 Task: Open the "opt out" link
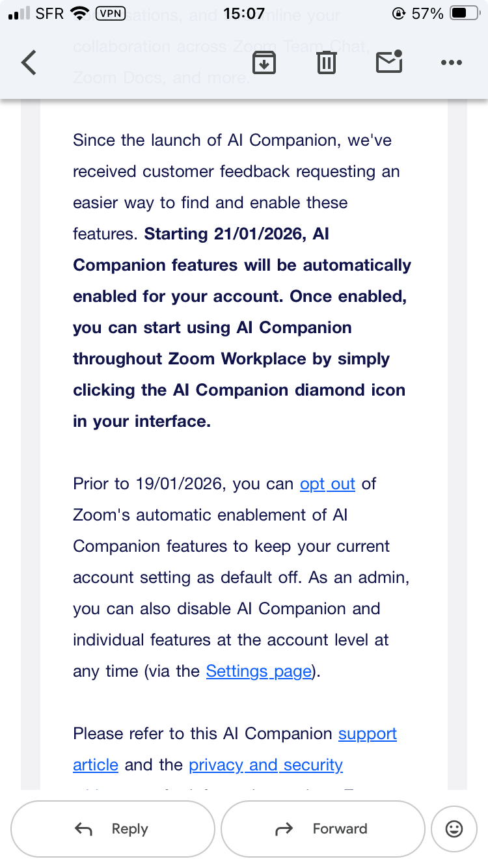(327, 484)
